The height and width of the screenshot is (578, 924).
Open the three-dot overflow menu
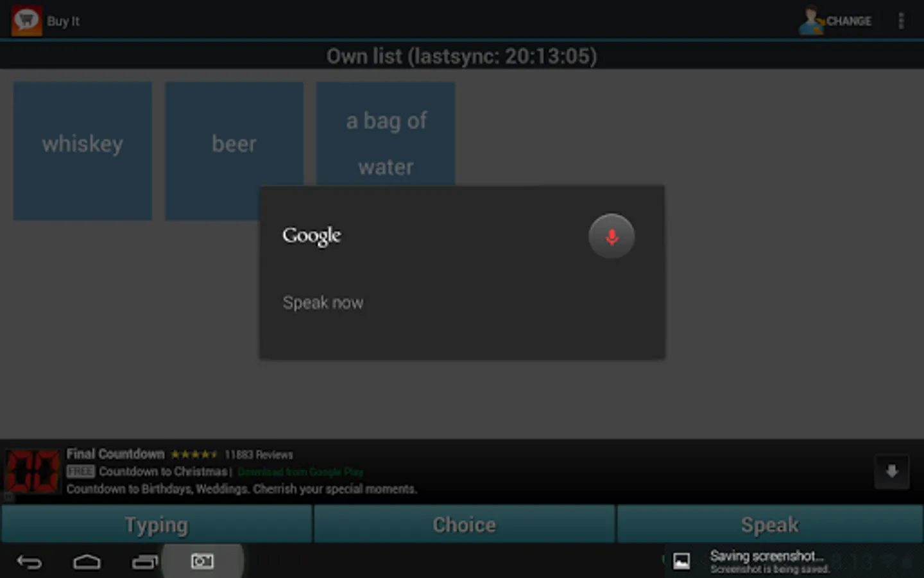pyautogui.click(x=901, y=21)
